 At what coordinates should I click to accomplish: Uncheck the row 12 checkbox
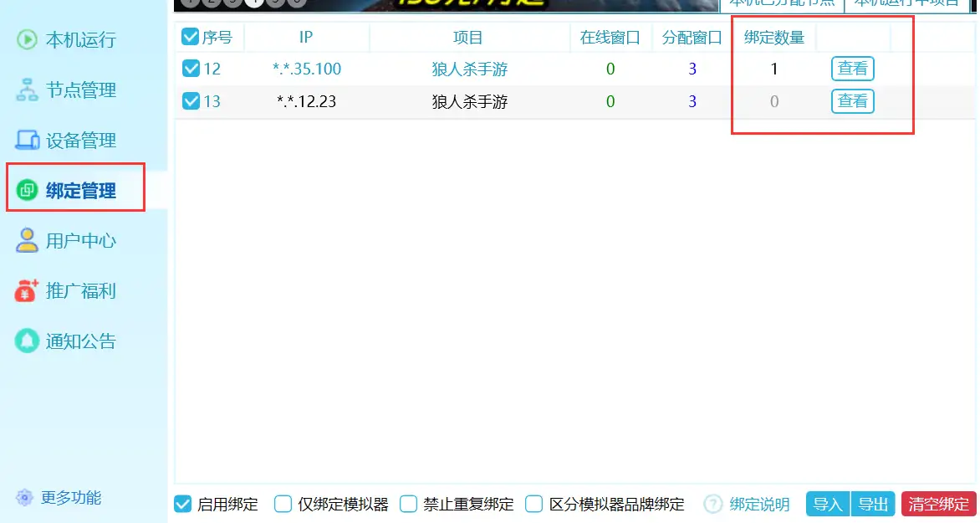pyautogui.click(x=191, y=69)
